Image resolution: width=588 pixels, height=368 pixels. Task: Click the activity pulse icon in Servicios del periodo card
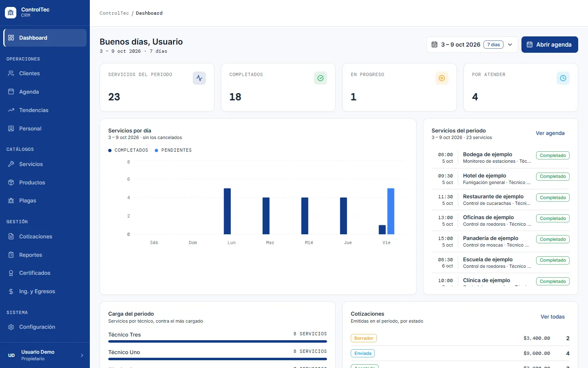(x=199, y=78)
